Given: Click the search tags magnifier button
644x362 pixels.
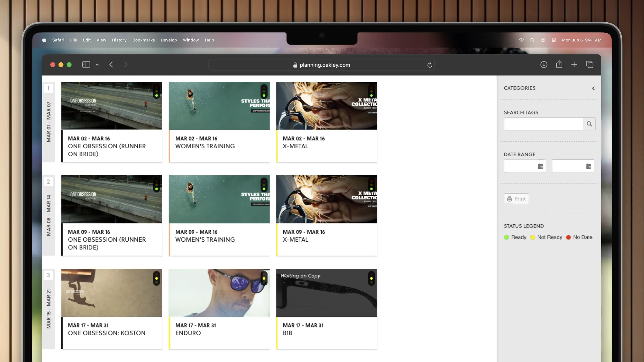Looking at the screenshot, I should point(589,124).
